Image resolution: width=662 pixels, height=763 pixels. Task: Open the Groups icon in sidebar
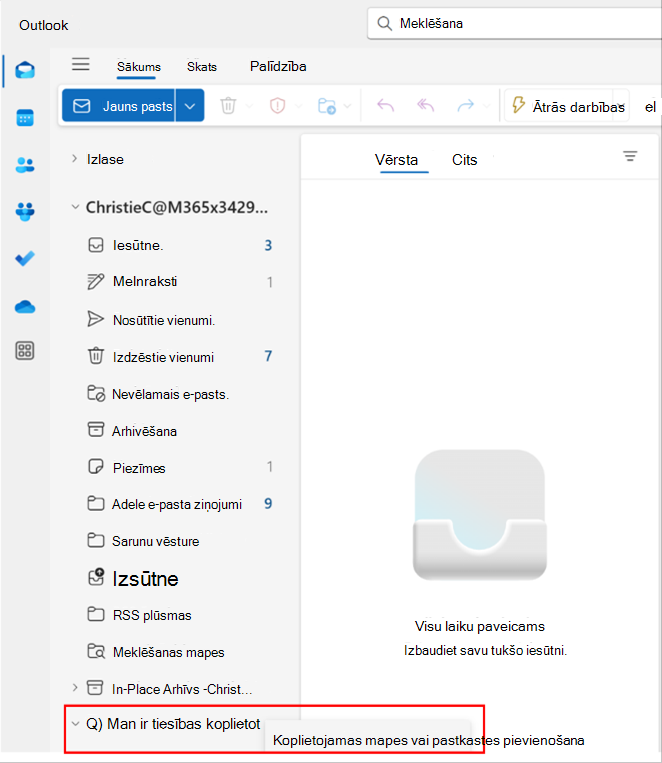click(25, 212)
